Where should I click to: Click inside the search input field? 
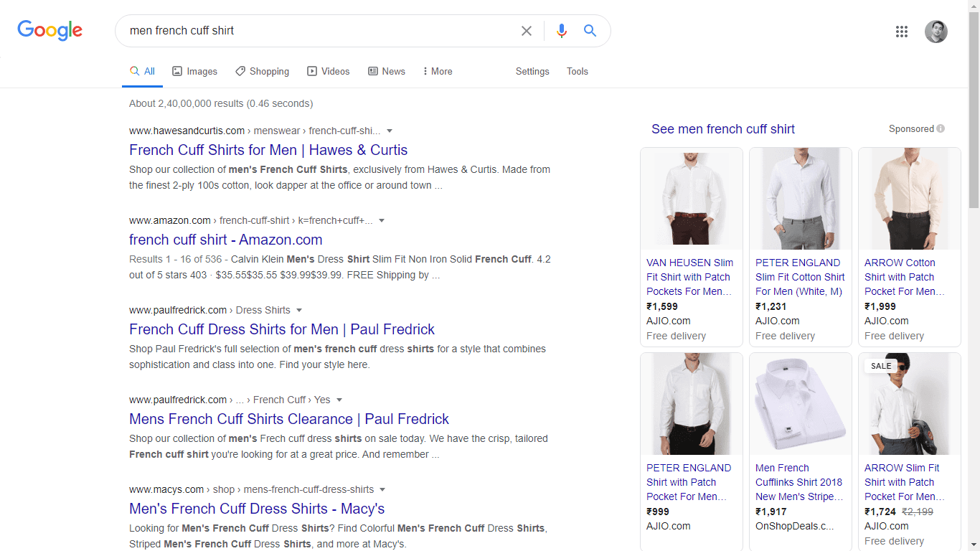coord(316,31)
